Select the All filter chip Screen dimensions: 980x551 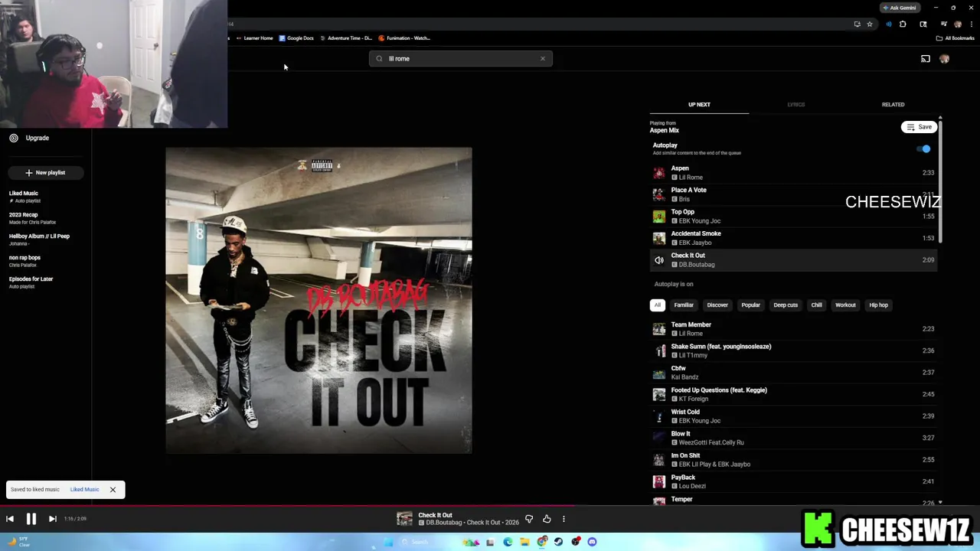(x=657, y=305)
